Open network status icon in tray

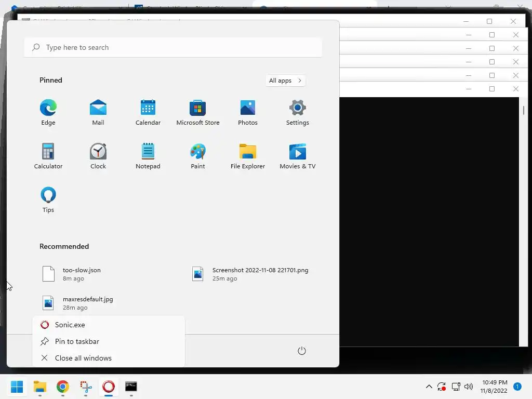(456, 387)
